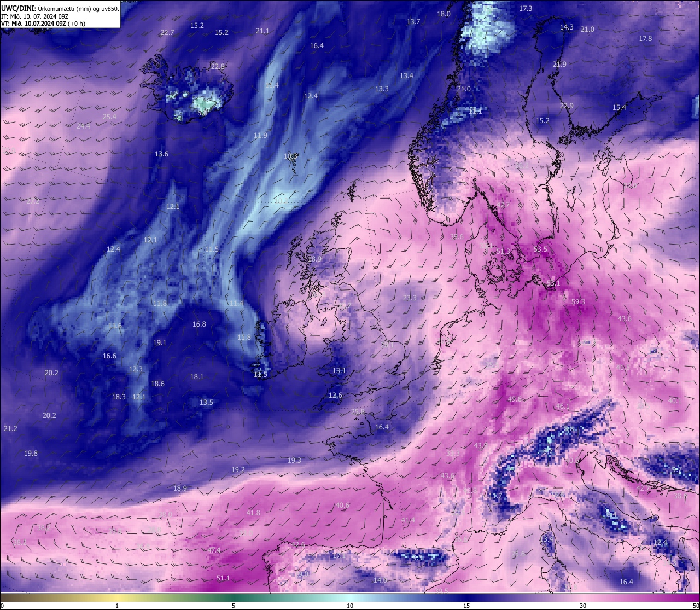Click the 40.6 value west of France
The width and height of the screenshot is (700, 610).
[342, 506]
